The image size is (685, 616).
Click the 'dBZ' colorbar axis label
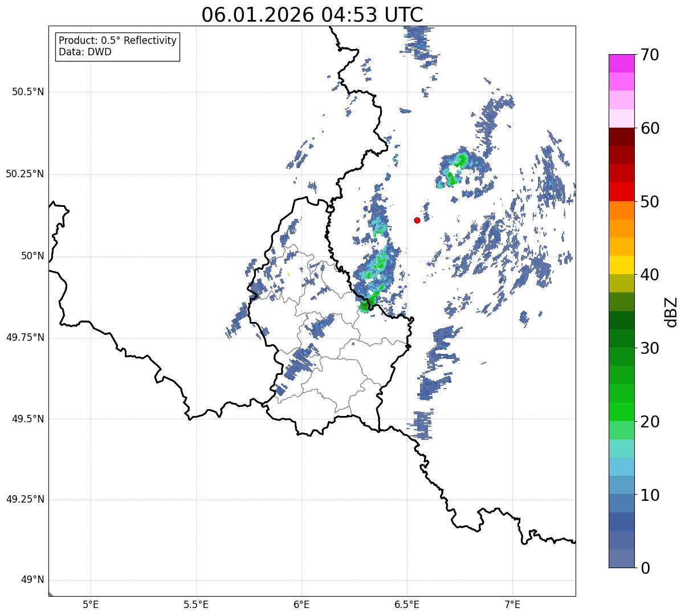pos(672,312)
